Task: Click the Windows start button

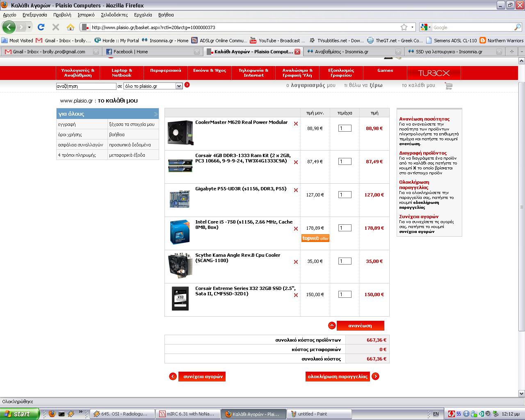Action: tap(20, 414)
